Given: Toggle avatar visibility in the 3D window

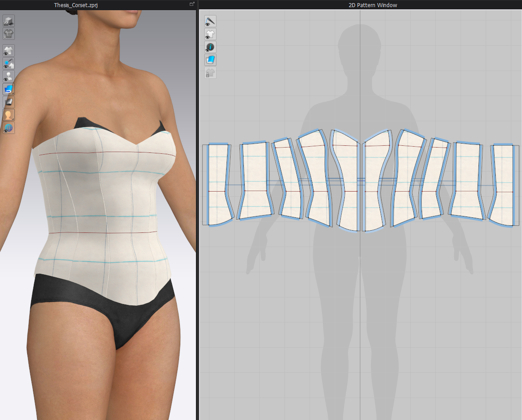Looking at the screenshot, I should [8, 76].
